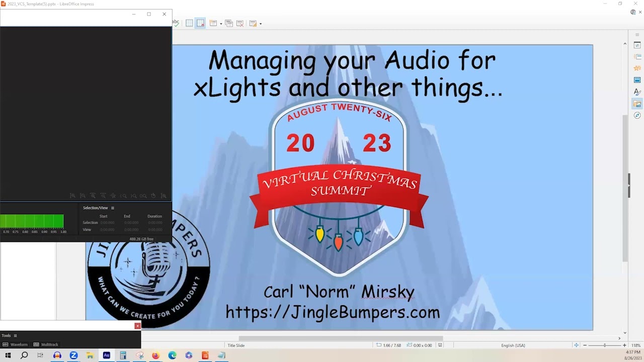
Task: Toggle Display Grid in Impress toolbar
Action: [189, 23]
